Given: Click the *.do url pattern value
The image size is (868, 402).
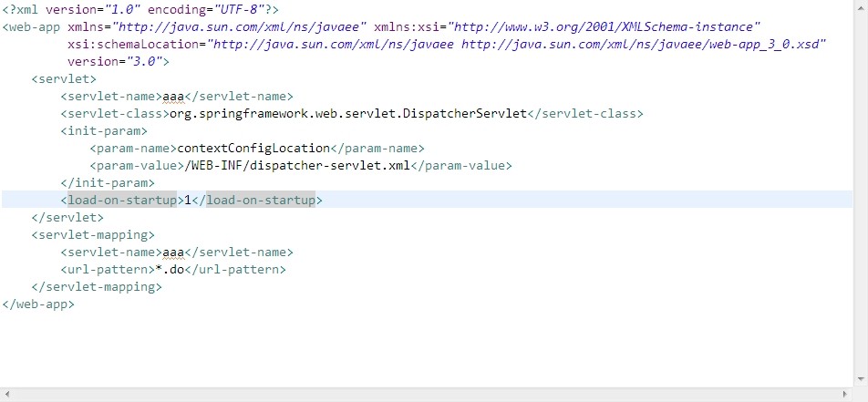Looking at the screenshot, I should coord(170,269).
